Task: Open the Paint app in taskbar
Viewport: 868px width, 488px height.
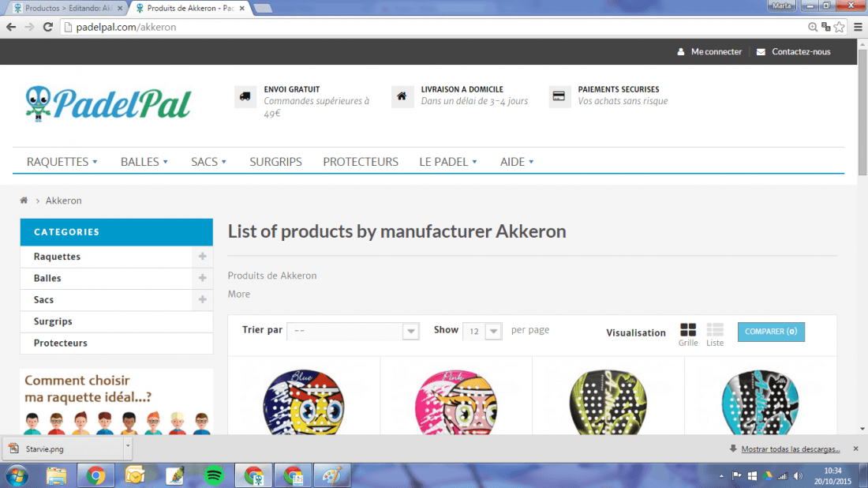Action: coord(332,476)
